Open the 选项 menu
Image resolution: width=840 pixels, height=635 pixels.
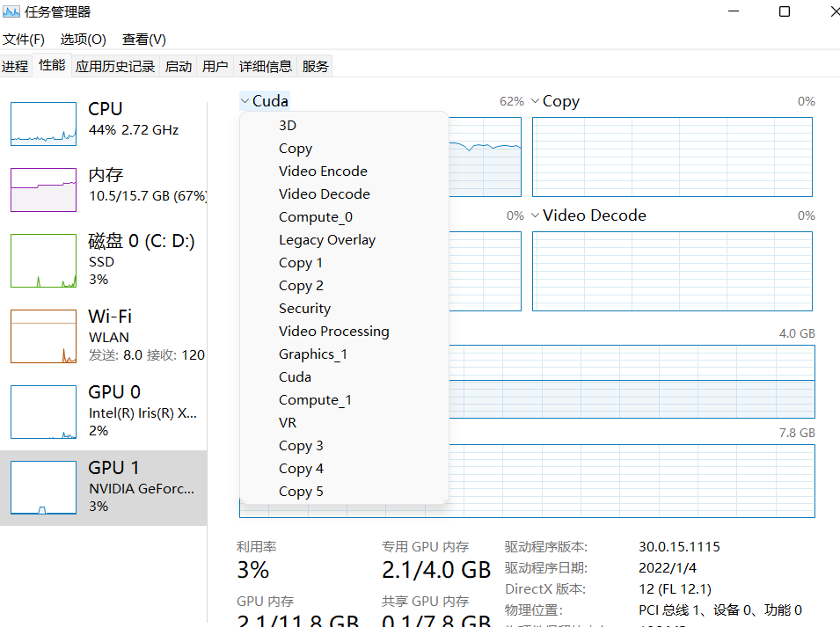pyautogui.click(x=84, y=40)
